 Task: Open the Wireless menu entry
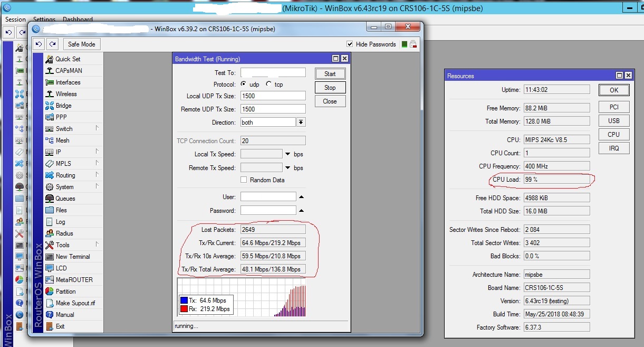(66, 94)
